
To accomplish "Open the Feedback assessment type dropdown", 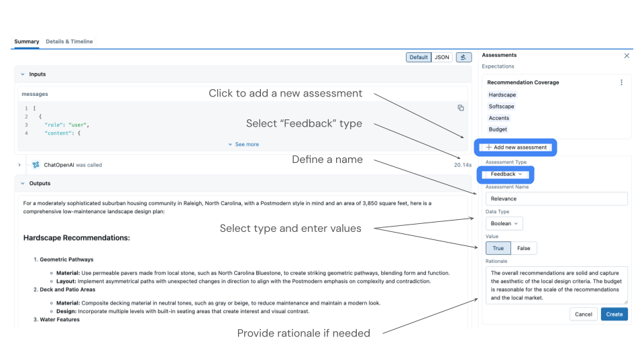I will (506, 174).
